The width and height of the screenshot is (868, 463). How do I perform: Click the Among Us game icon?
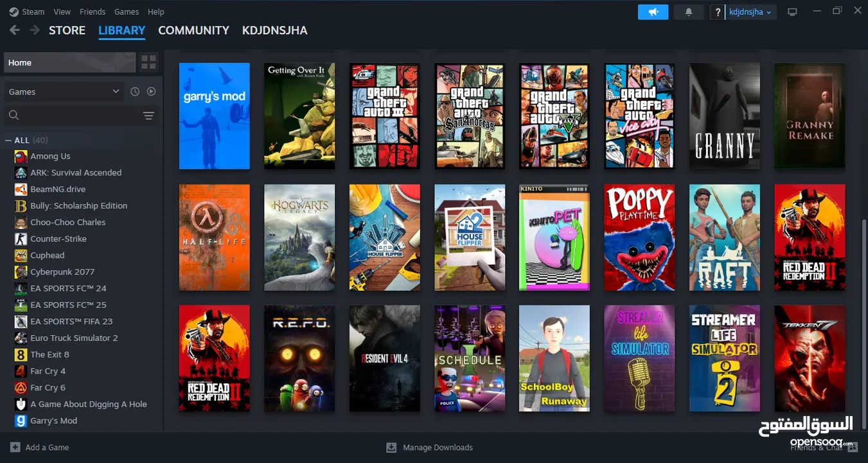tap(21, 156)
